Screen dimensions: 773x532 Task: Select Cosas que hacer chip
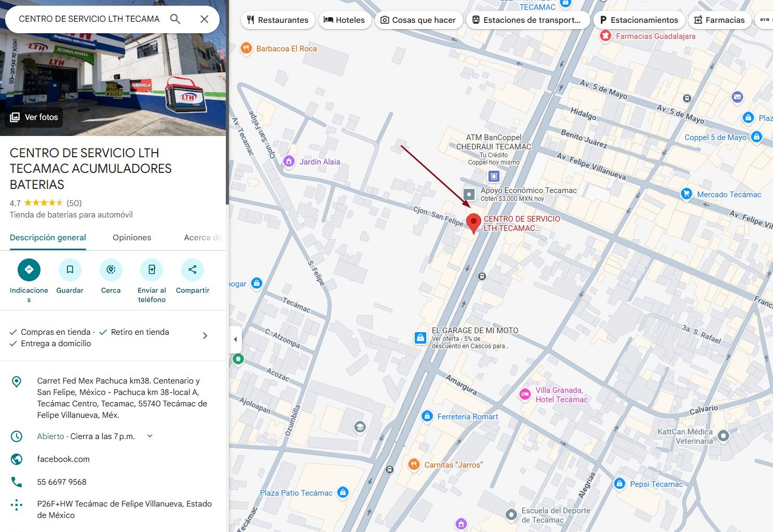[x=418, y=20]
